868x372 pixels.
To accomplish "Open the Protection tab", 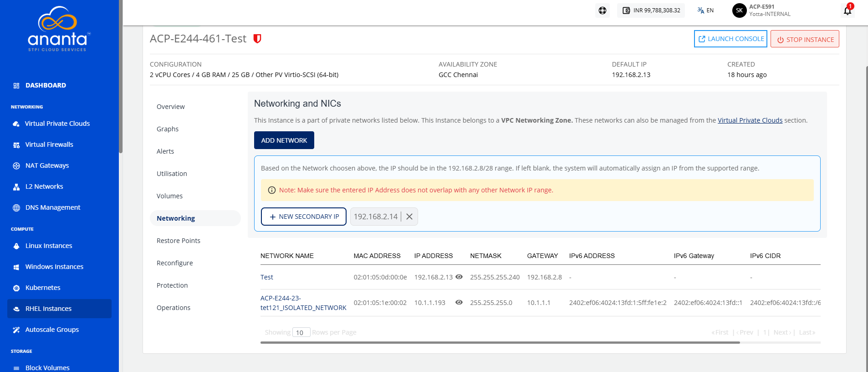I will 172,285.
